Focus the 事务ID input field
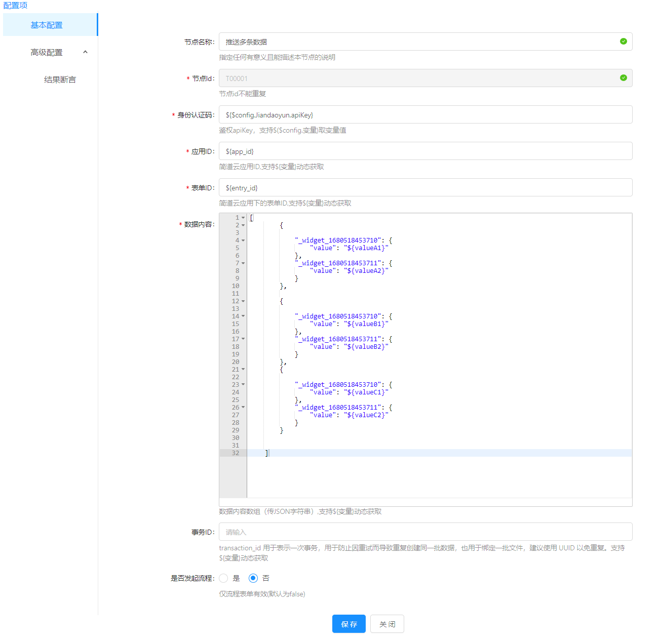 tap(425, 532)
